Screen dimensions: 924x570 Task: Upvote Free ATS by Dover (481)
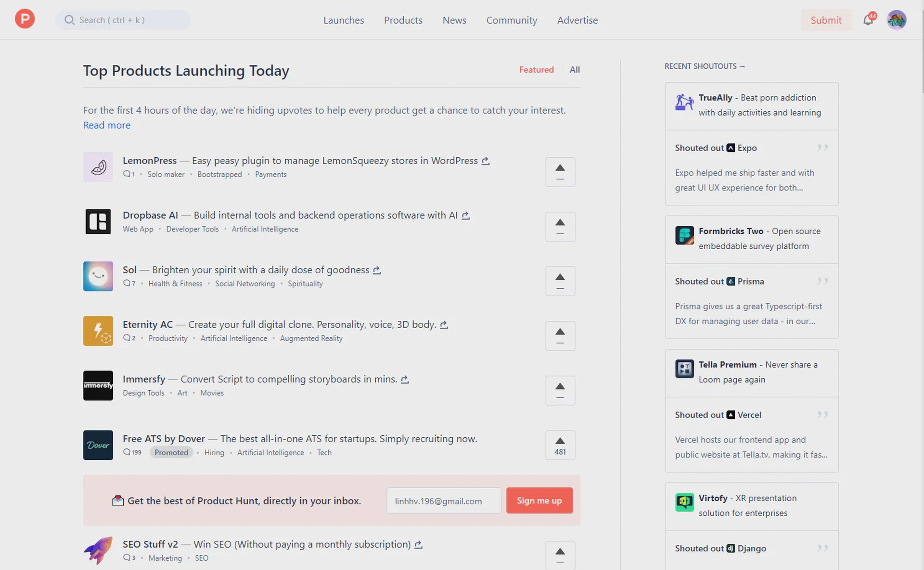560,445
